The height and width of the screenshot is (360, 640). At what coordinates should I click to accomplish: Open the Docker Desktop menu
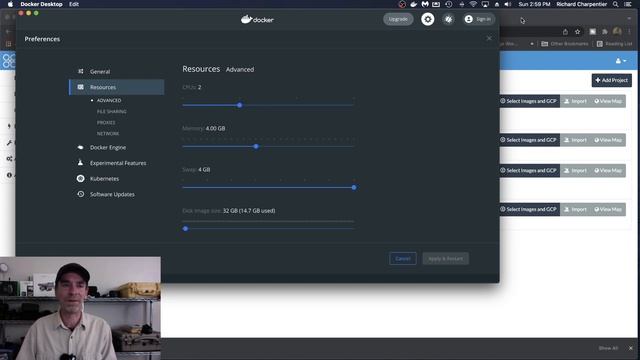[x=41, y=4]
